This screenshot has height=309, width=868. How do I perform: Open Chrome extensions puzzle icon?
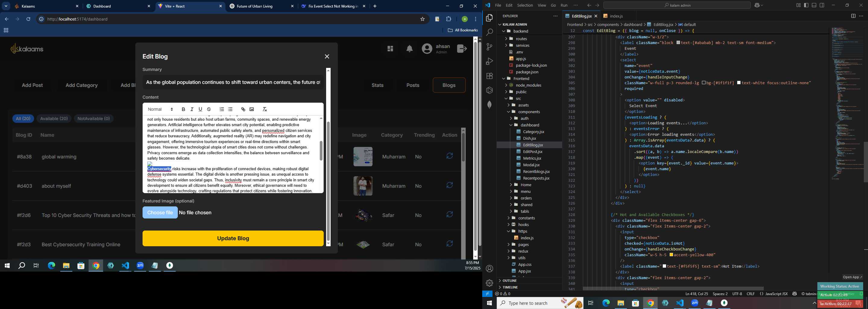(448, 19)
